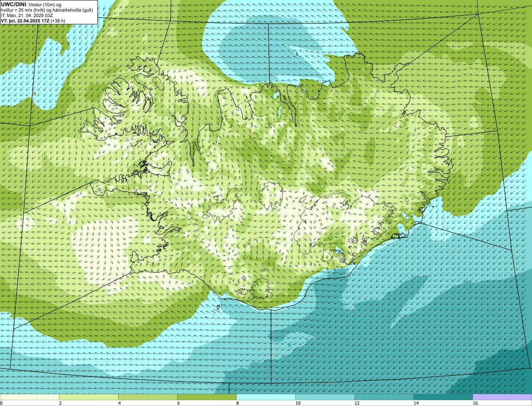Click the legend label '12'

click(x=357, y=403)
